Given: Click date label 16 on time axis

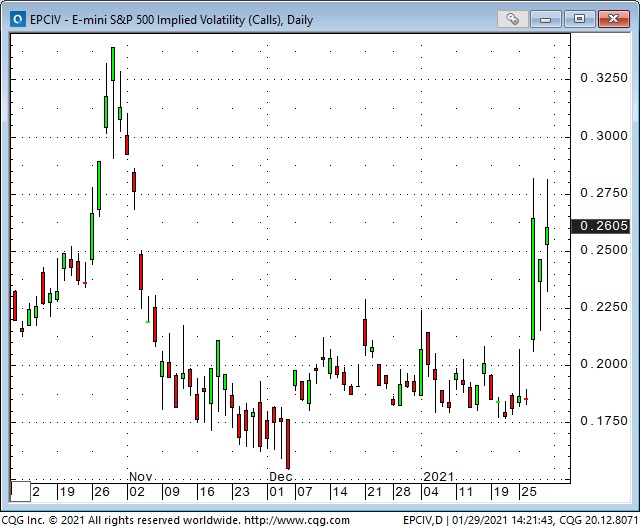Looking at the screenshot, I should point(207,492).
